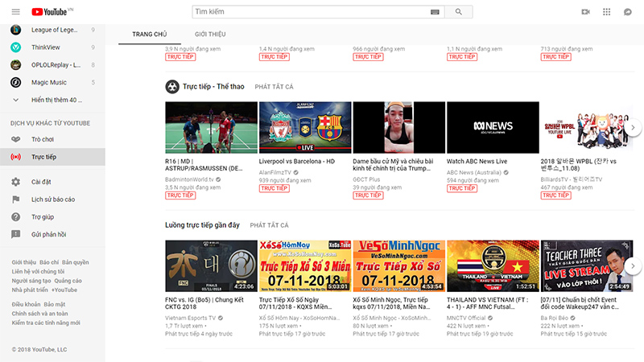The image size is (644, 362).
Task: Click footer link Báo chí
Action: click(x=49, y=262)
